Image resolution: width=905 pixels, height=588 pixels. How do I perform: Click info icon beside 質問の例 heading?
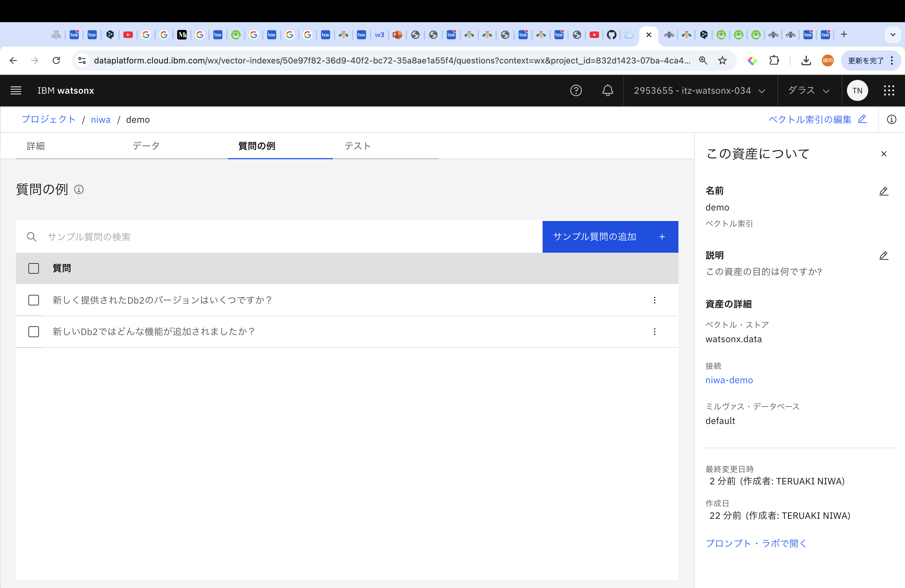click(79, 190)
